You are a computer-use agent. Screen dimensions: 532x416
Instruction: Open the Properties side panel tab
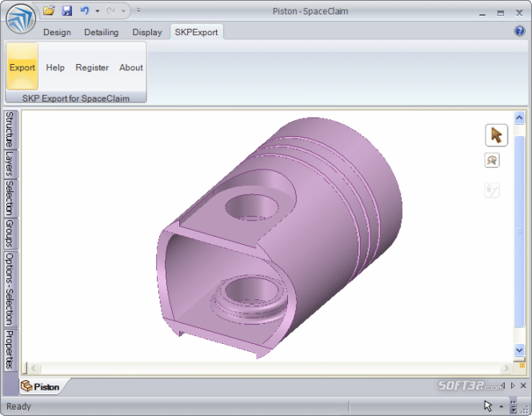click(10, 350)
